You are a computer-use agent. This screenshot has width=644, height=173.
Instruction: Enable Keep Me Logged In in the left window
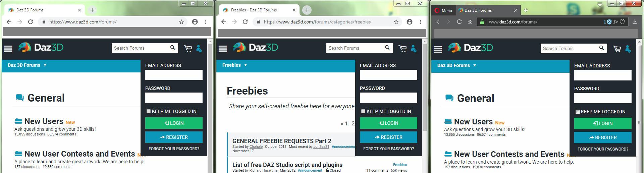(149, 111)
